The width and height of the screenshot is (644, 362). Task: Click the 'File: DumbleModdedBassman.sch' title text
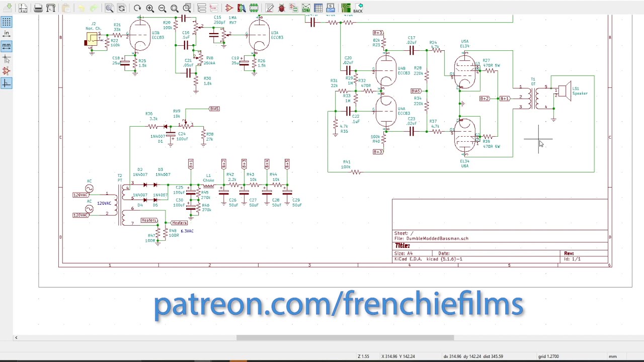point(431,239)
